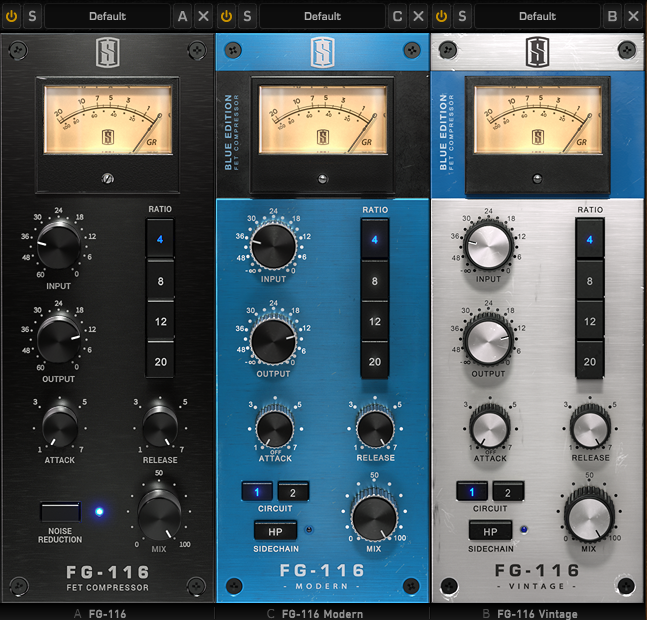Open Default preset menu for FG-116 Vintage
Viewport: 647px width, 620px height.
pos(537,16)
